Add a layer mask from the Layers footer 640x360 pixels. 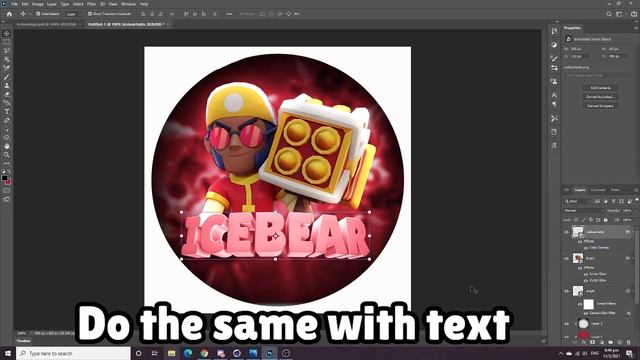(592, 342)
